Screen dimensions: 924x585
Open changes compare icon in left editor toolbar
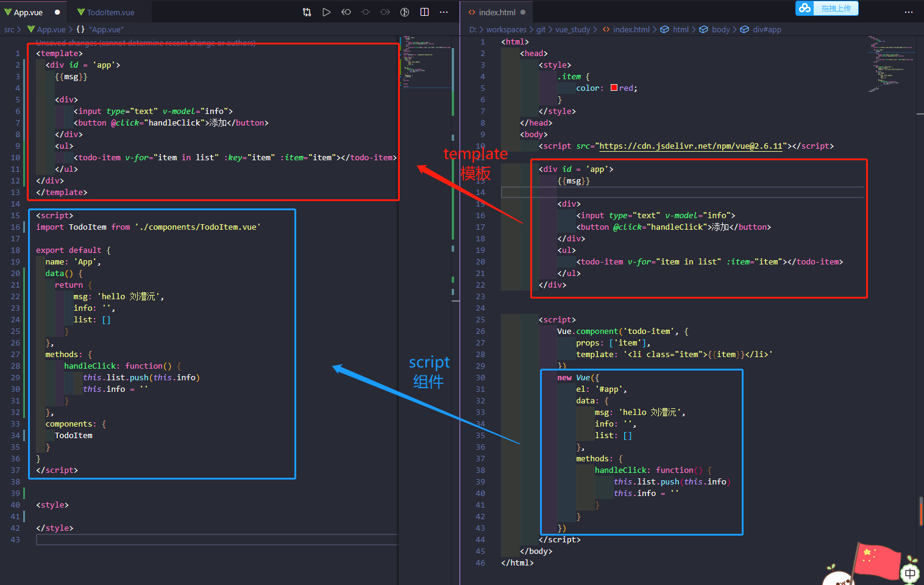(x=307, y=12)
